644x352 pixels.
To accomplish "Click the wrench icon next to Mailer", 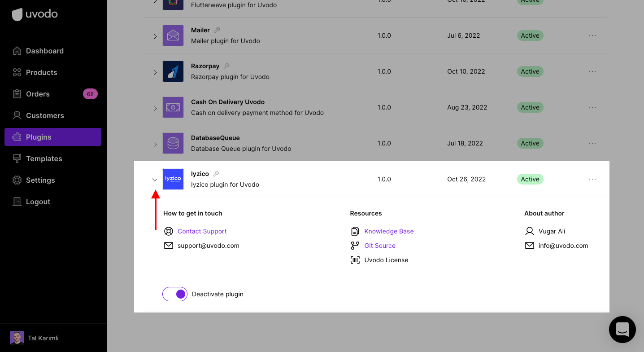I will (217, 30).
